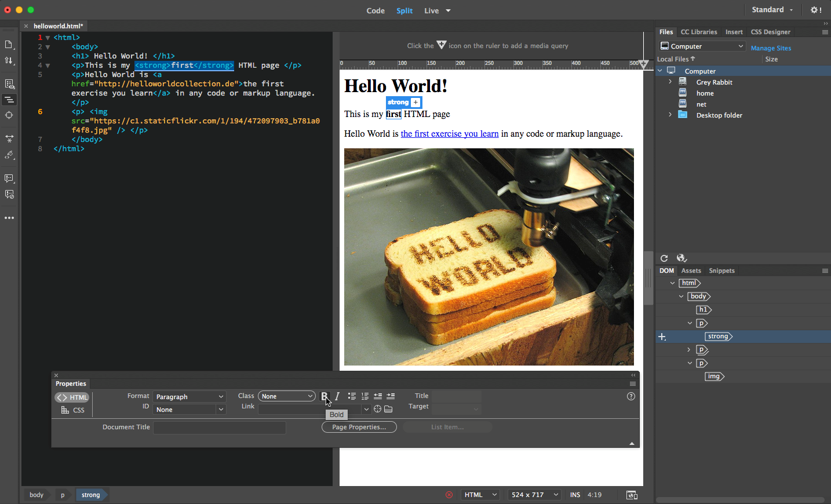831x504 pixels.
Task: Click the Italic formatting icon
Action: [x=337, y=396]
